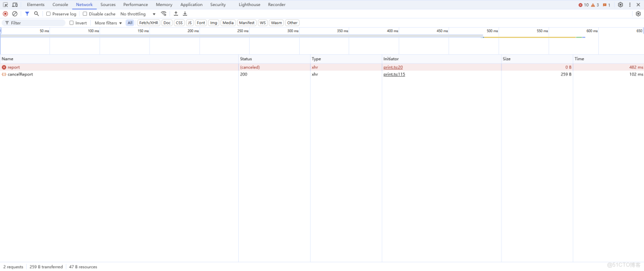644x271 pixels.
Task: Enable Disable cache checkbox
Action: (85, 14)
